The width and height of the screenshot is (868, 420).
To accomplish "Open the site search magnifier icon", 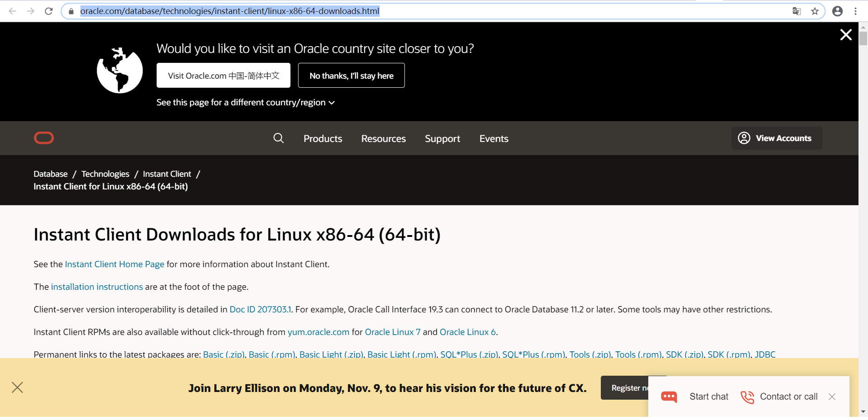I will (278, 138).
